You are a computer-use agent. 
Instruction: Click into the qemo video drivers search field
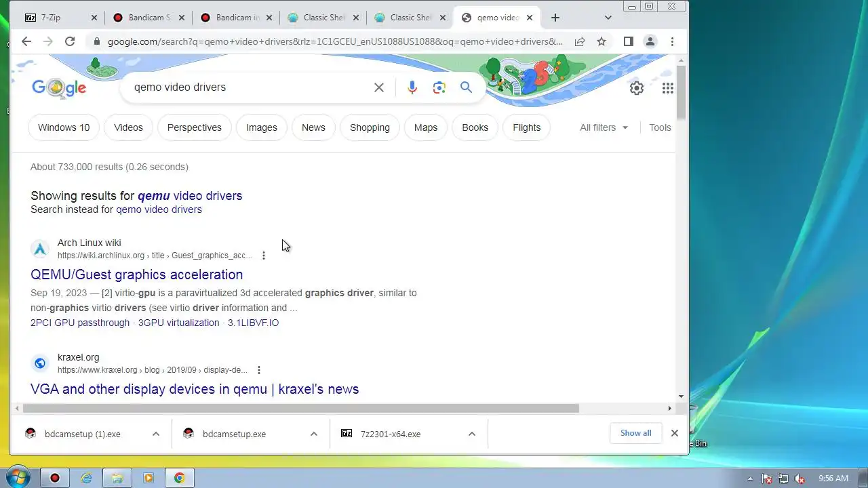click(248, 87)
